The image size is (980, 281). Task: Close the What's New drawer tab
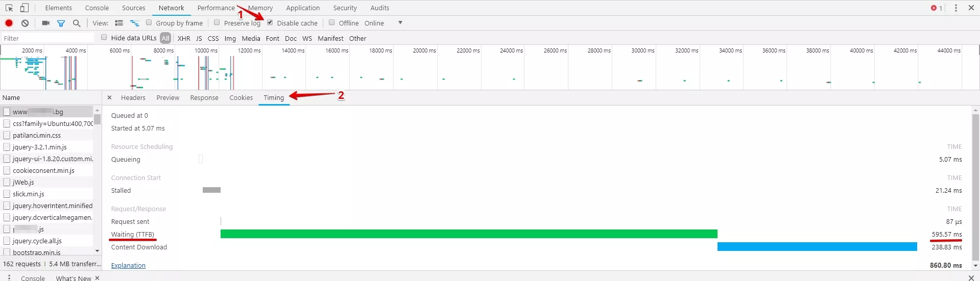(98, 277)
